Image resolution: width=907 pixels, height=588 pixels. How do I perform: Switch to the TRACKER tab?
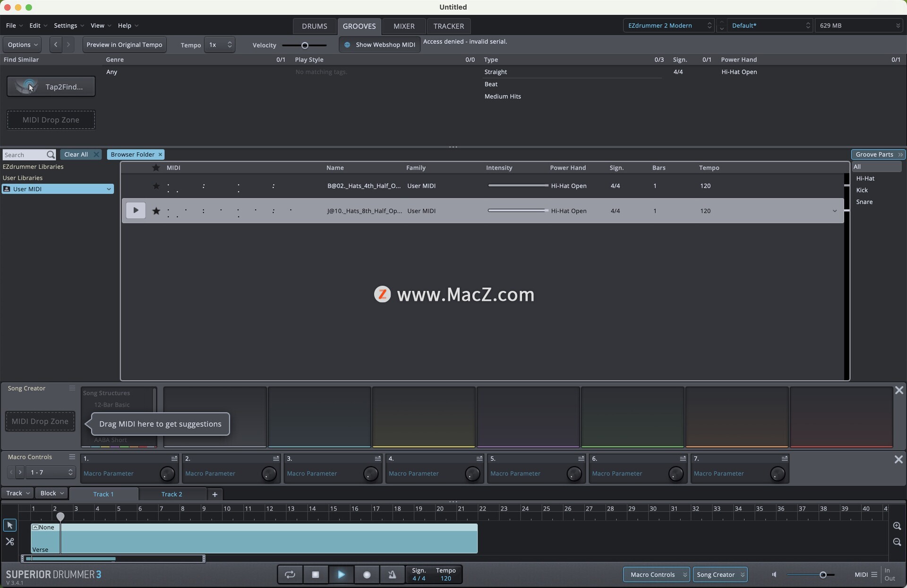coord(449,26)
